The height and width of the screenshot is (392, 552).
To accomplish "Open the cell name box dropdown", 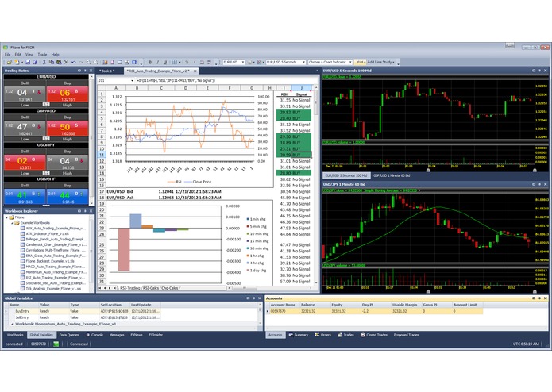I will click(132, 80).
